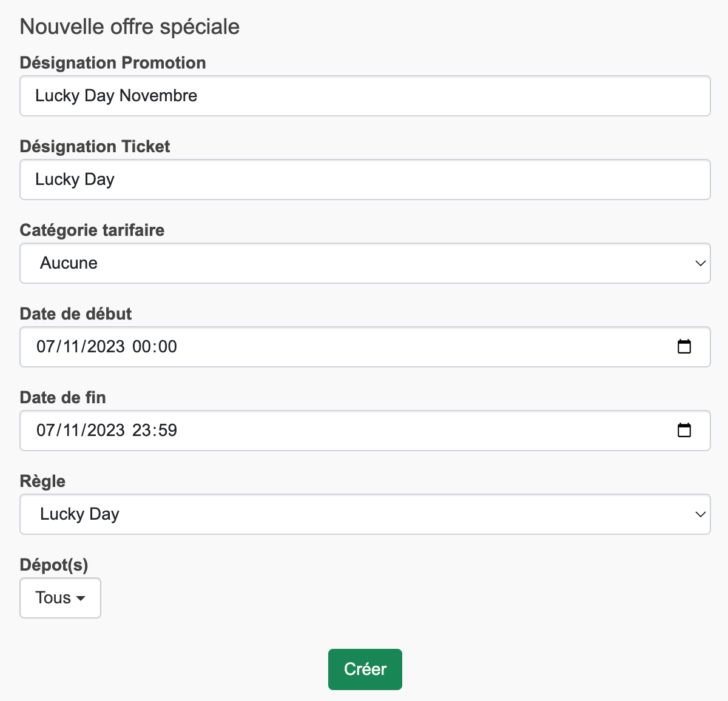
Task: Select the year 2023 in Date de fin
Action: [x=106, y=431]
